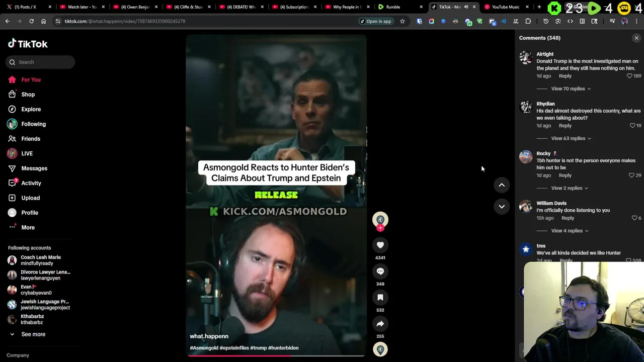The width and height of the screenshot is (644, 362).
Task: Open the #epsteinfiles hashtag
Action: pyautogui.click(x=234, y=348)
